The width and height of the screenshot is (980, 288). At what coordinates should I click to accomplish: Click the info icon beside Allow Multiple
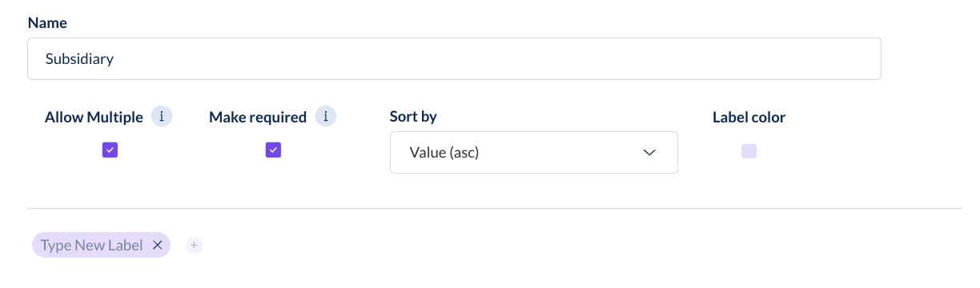[162, 117]
